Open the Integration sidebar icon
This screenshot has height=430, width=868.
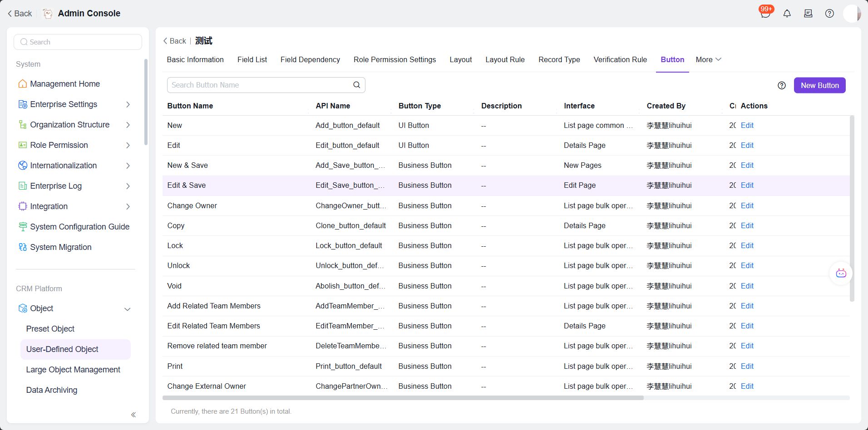pyautogui.click(x=23, y=206)
